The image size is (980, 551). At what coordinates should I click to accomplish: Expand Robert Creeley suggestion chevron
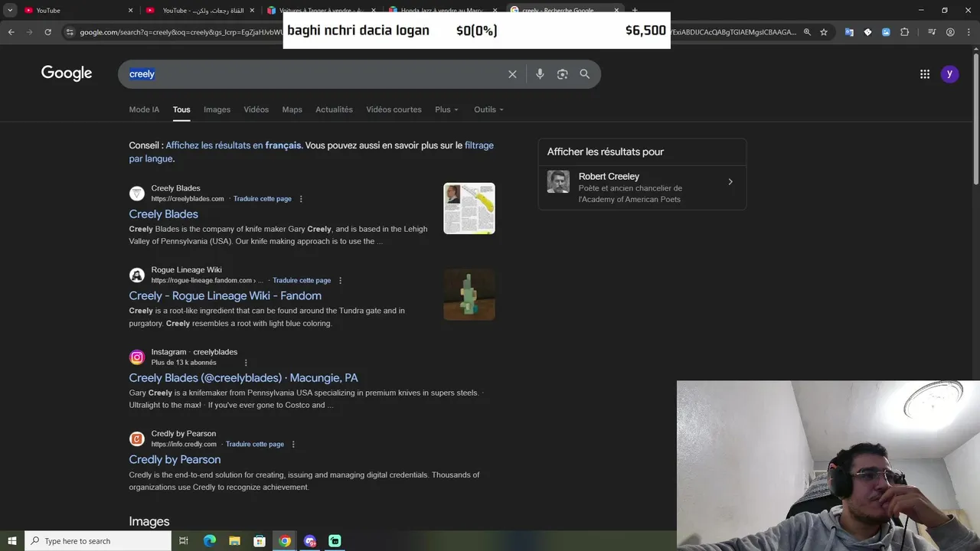click(730, 182)
